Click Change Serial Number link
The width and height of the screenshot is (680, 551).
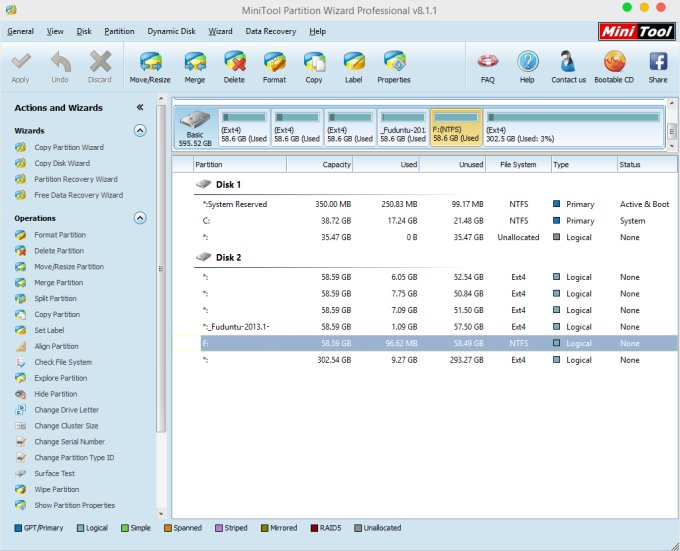coord(69,442)
